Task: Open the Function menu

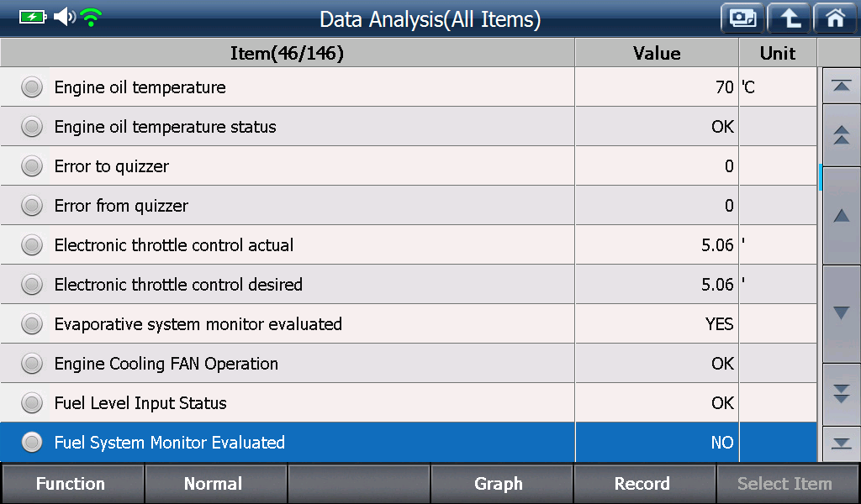Action: pos(72,484)
